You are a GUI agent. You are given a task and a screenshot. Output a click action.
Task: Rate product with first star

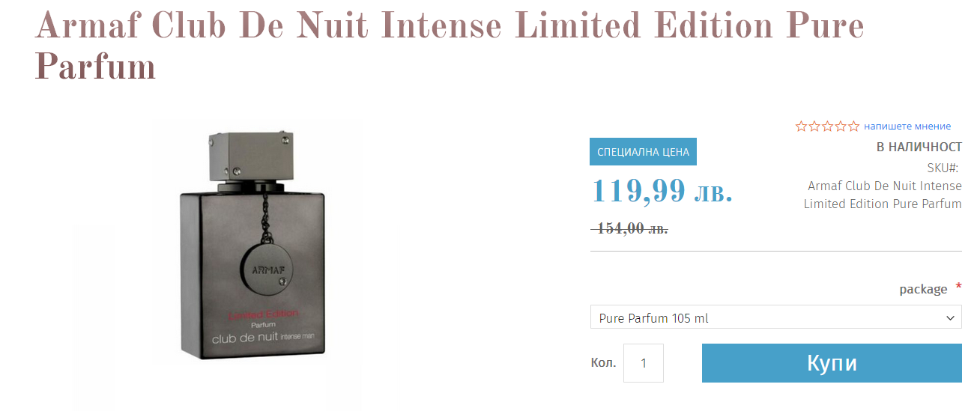pos(802,127)
